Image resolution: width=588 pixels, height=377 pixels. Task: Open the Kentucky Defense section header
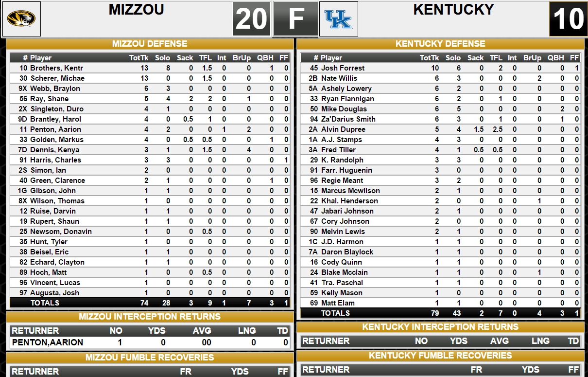440,44
